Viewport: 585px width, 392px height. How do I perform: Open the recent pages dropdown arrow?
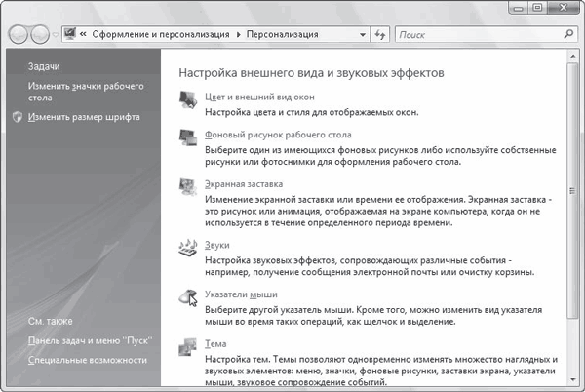(x=56, y=35)
